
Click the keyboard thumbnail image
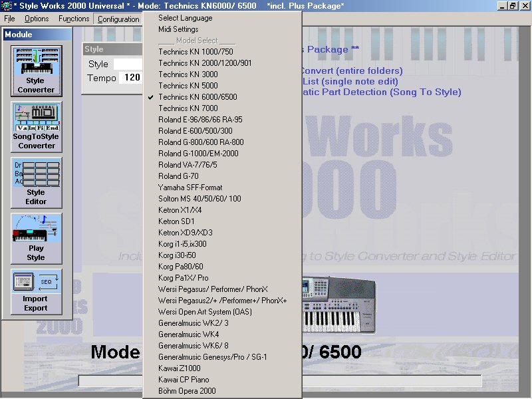pos(338,305)
